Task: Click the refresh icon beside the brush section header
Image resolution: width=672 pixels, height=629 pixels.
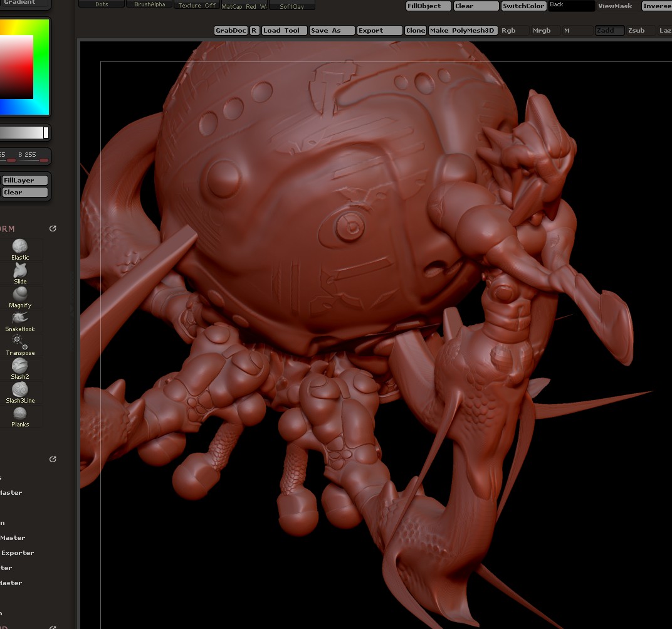Action: (53, 228)
